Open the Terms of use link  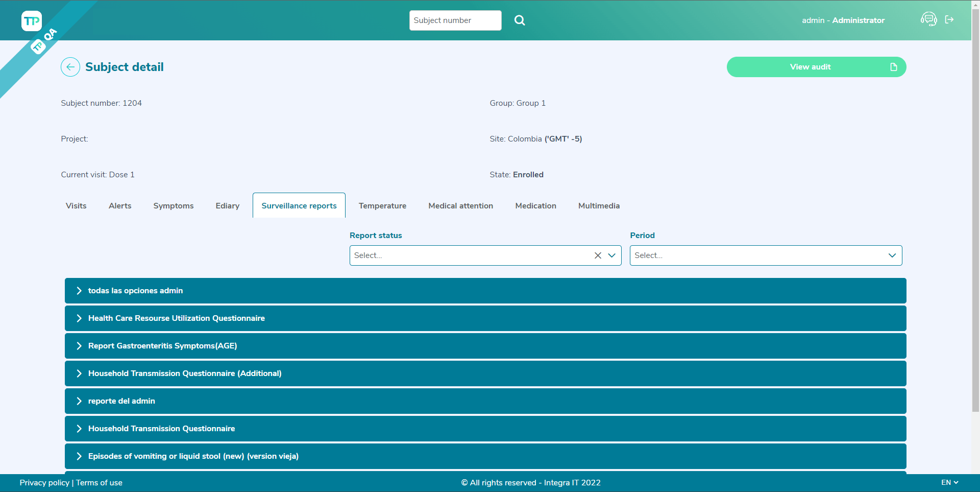[99, 483]
